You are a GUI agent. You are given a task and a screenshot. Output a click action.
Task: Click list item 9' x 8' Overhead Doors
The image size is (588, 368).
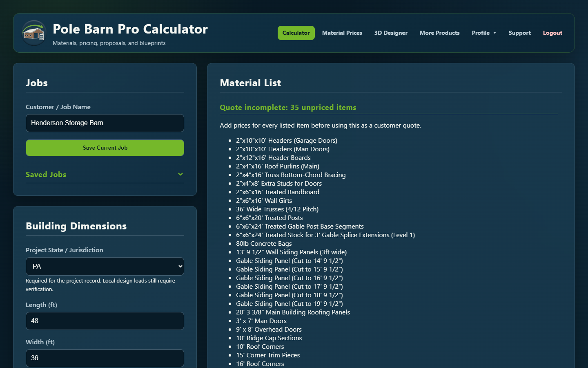pyautogui.click(x=269, y=329)
